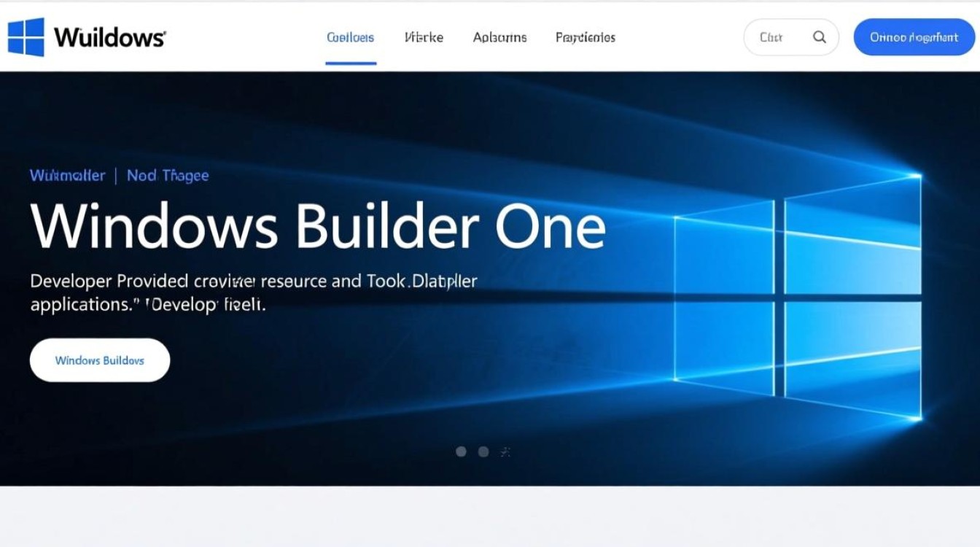Open the 'Paydienles' navigation menu
The image size is (980, 547).
click(x=585, y=37)
